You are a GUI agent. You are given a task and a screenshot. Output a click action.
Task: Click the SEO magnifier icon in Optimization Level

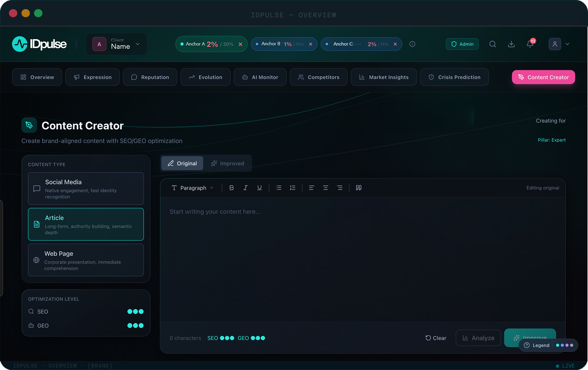coord(31,312)
